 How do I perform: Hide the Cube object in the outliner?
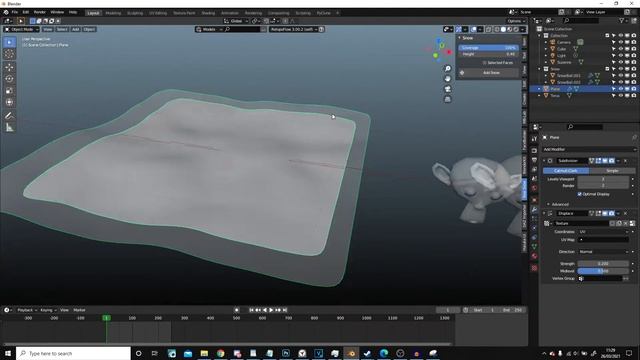[620, 49]
